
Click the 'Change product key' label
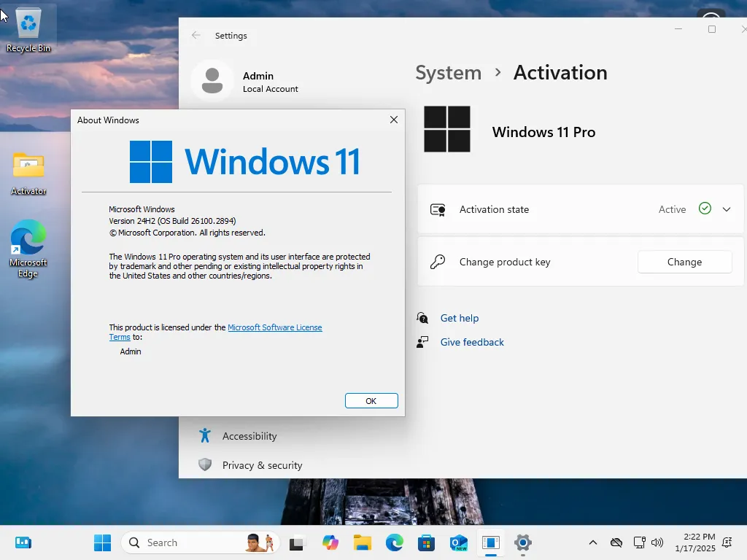point(505,262)
